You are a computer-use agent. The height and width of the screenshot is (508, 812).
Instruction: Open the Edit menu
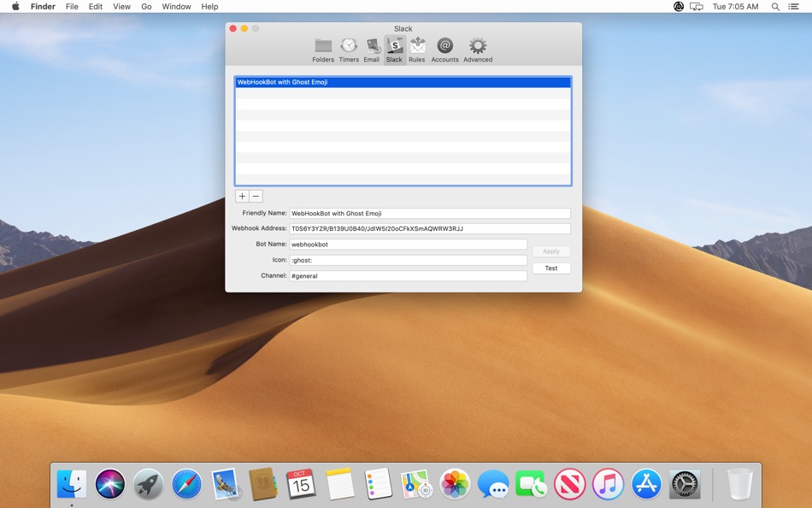[x=95, y=6]
